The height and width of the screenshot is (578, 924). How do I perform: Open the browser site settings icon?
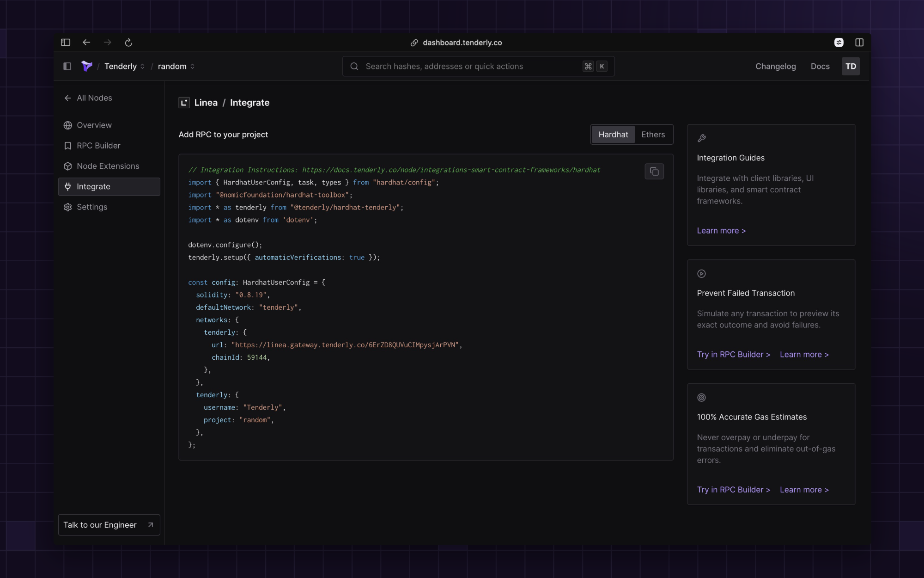[839, 43]
